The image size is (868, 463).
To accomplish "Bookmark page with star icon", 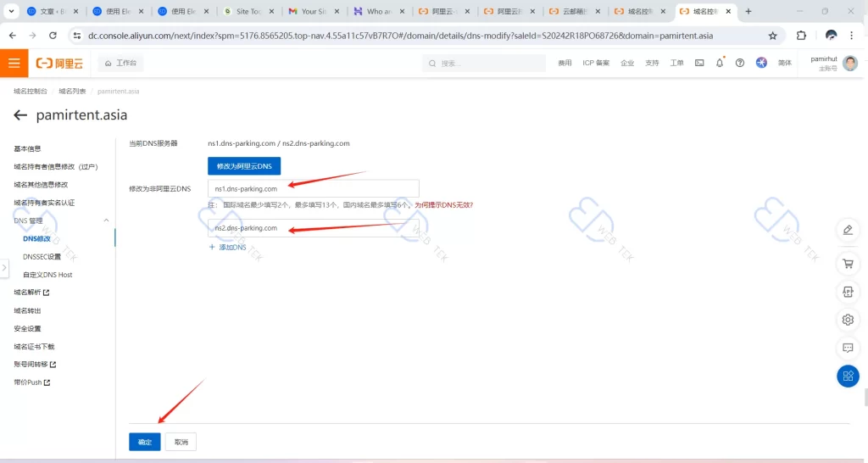I will click(773, 36).
